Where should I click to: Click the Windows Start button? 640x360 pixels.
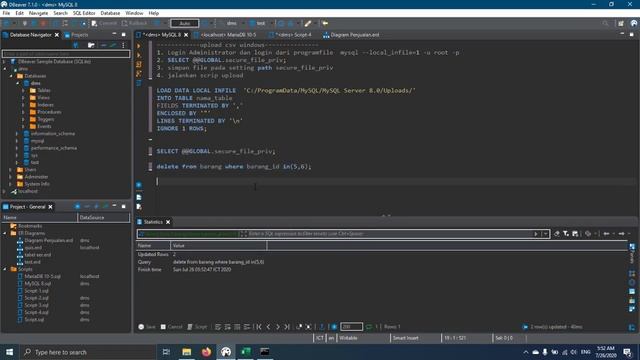9,352
